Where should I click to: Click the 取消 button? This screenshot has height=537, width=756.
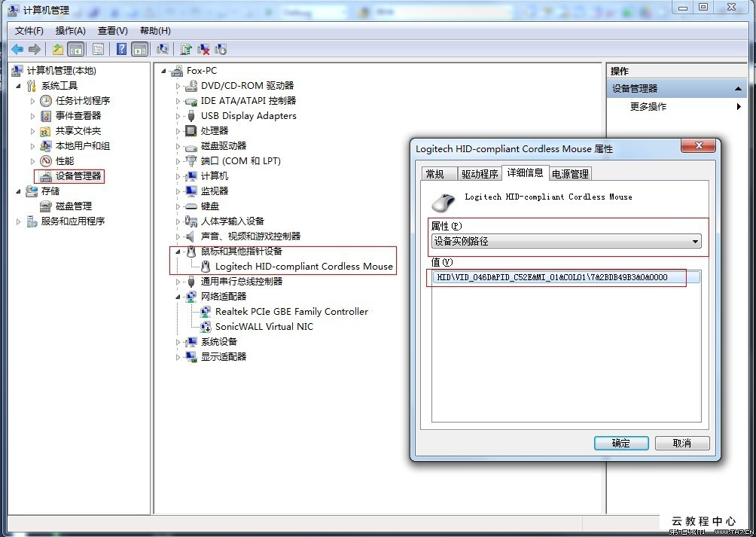(681, 443)
